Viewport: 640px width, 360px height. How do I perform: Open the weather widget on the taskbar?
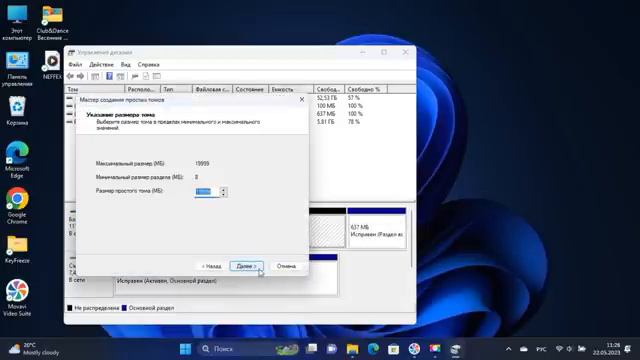34,349
